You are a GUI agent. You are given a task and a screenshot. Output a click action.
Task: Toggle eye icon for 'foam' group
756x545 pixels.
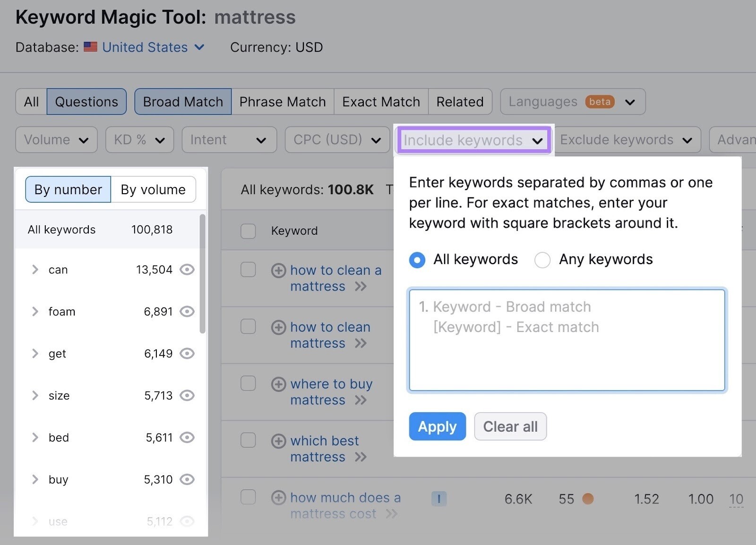pyautogui.click(x=187, y=312)
